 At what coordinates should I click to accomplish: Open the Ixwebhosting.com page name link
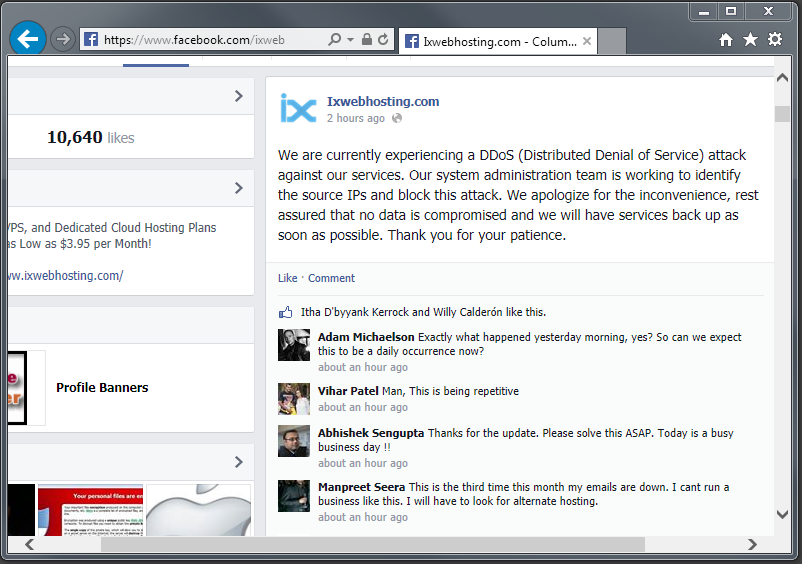pyautogui.click(x=383, y=101)
